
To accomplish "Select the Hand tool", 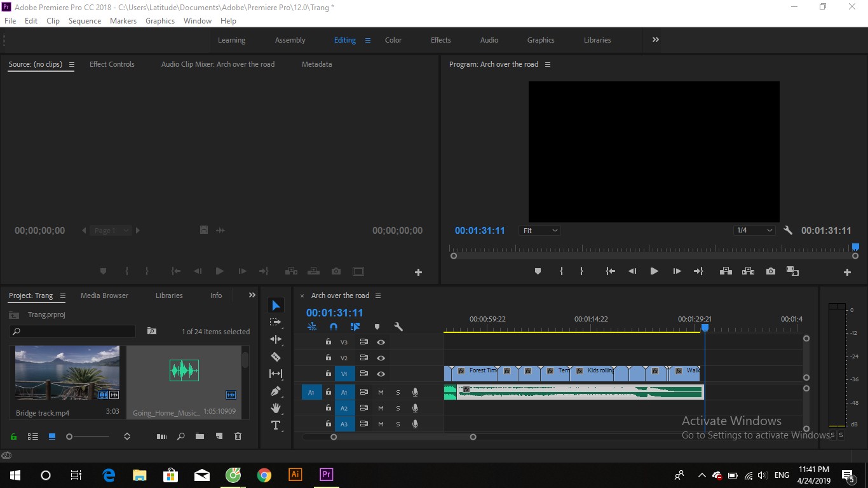I will (x=276, y=408).
